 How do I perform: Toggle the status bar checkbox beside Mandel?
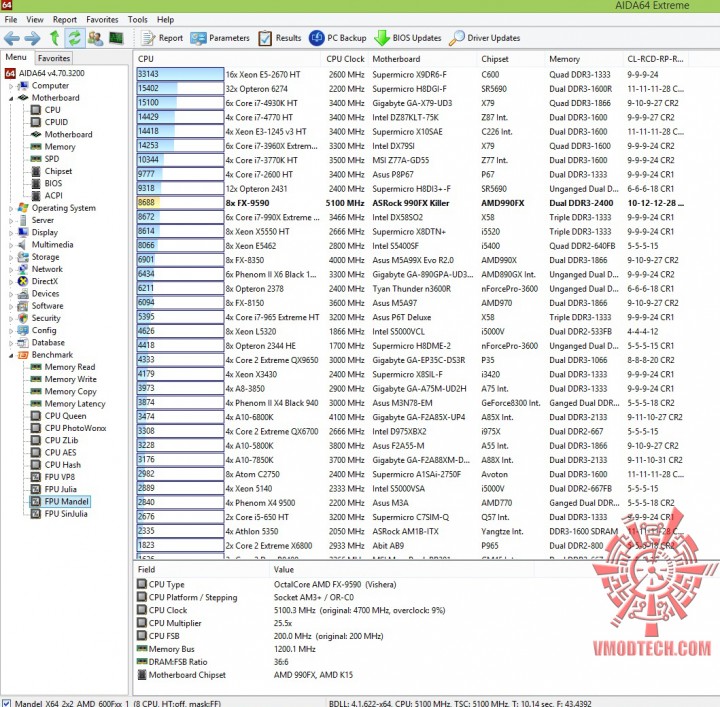(x=6, y=703)
